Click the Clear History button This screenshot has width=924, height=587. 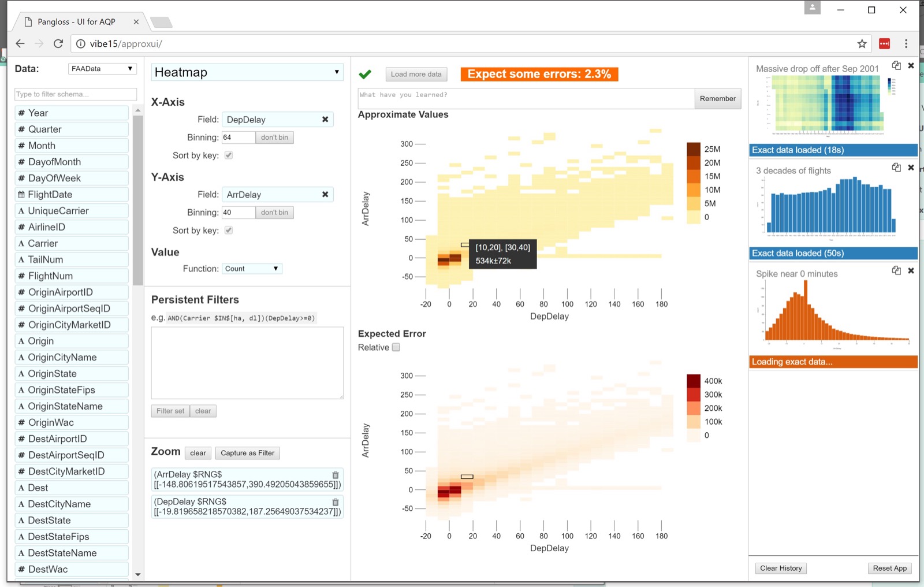pos(781,568)
